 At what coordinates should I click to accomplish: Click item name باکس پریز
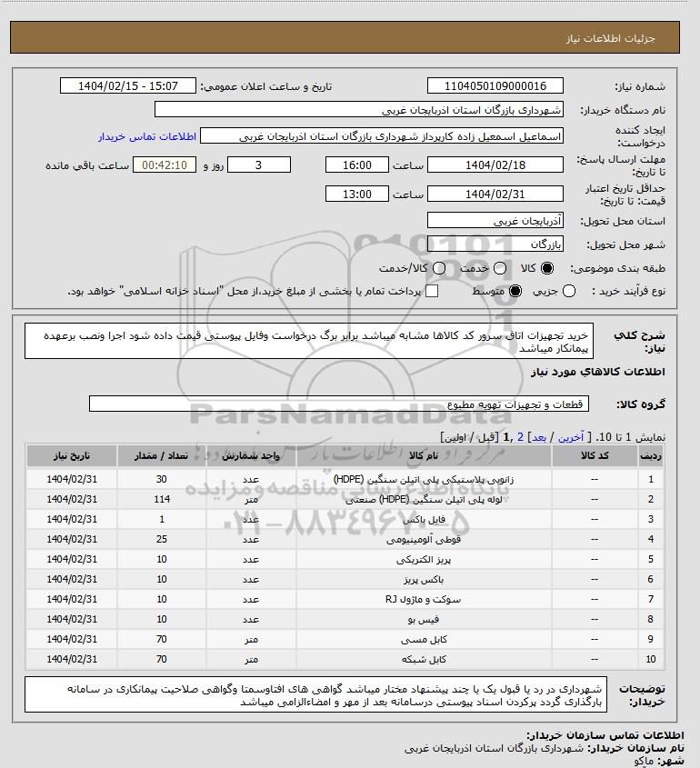[424, 580]
